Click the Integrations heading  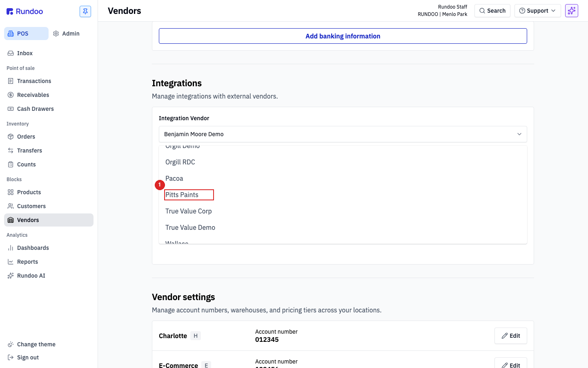click(x=177, y=83)
